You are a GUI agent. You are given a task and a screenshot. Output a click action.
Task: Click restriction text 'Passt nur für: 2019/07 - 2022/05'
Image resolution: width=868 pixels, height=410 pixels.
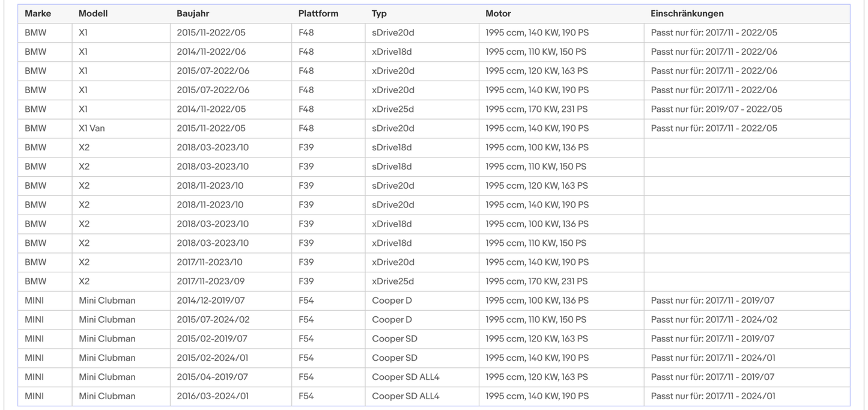[717, 109]
